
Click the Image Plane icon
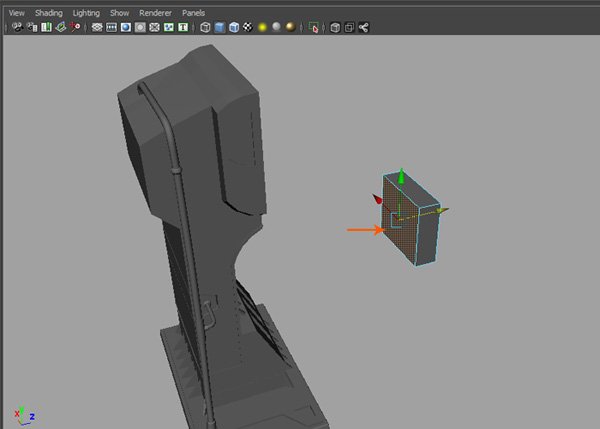click(60, 27)
